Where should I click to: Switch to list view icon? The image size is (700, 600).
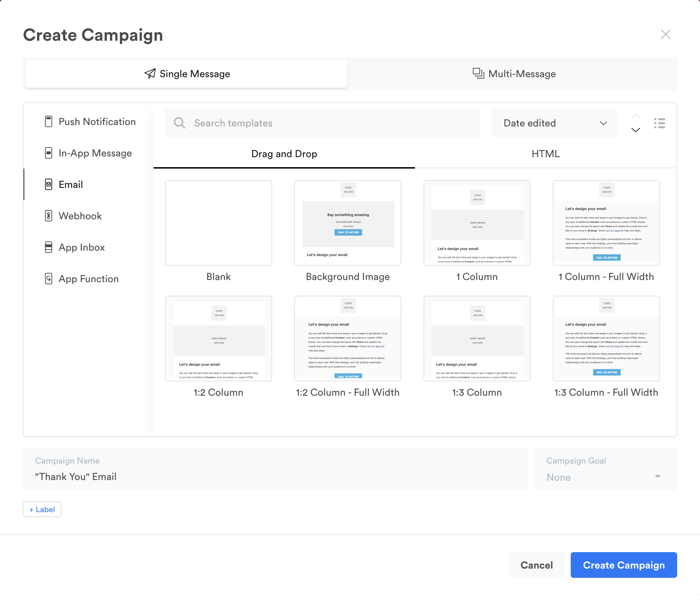pos(659,123)
